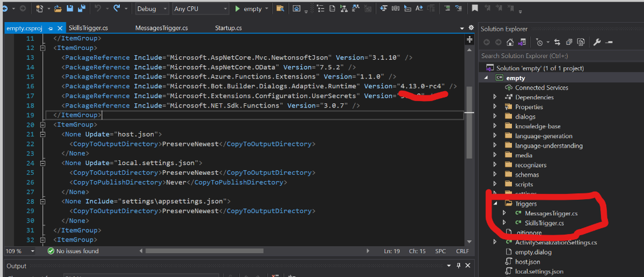Screen dimensions: 644x277
Task: Open Properties wrench icon in Solution Explorer
Action: [x=597, y=42]
